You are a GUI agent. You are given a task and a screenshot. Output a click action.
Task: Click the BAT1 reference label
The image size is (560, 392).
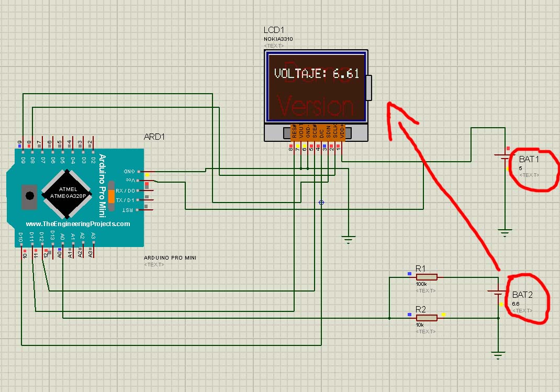[529, 159]
